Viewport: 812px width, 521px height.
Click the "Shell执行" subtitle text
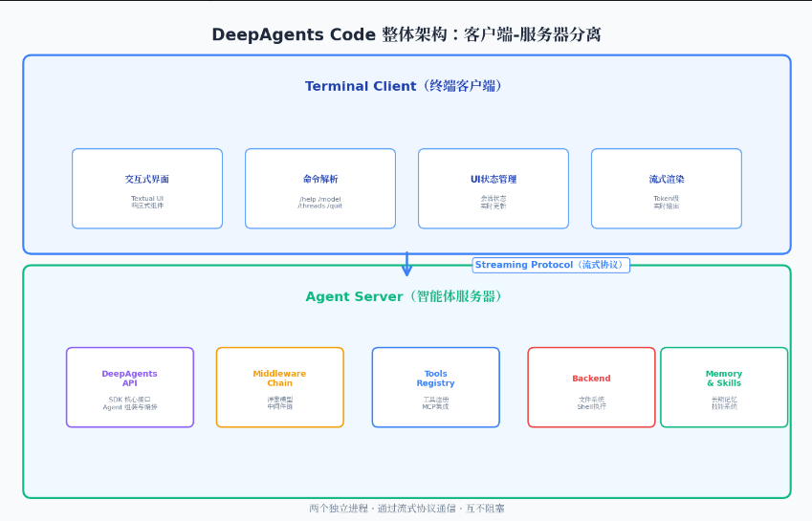(x=591, y=406)
